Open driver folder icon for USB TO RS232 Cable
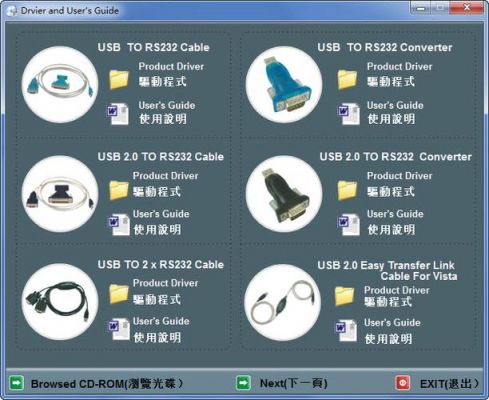 coord(119,80)
